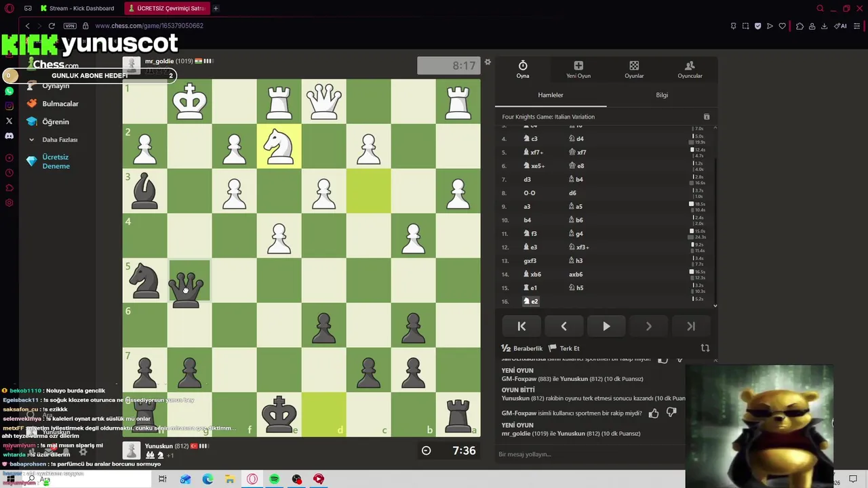Select move 14 axb6
The height and width of the screenshot is (488, 868).
point(576,274)
